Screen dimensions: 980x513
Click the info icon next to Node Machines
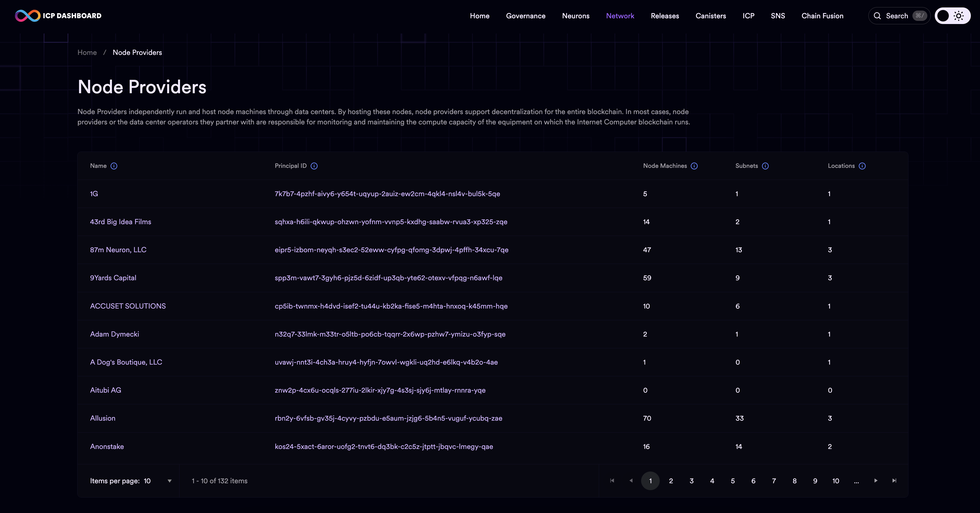tap(694, 166)
